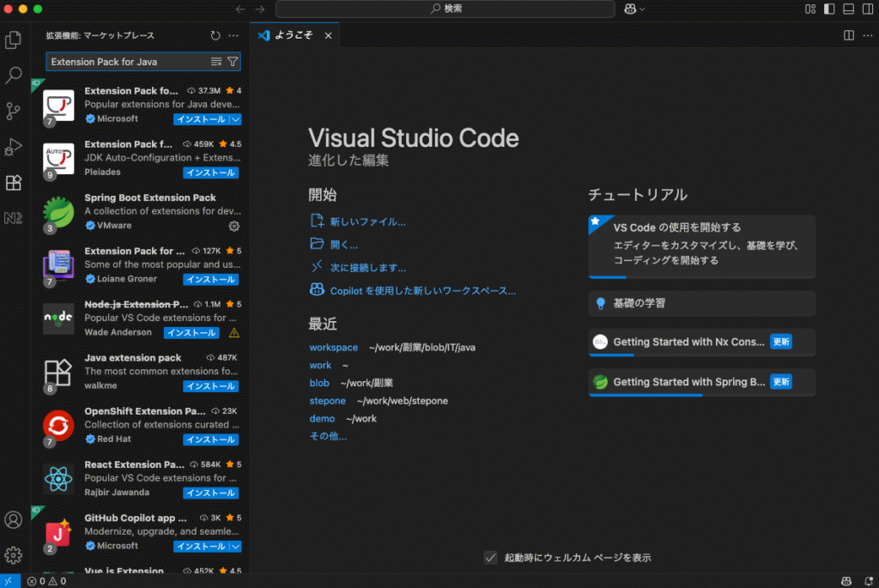The width and height of the screenshot is (879, 588).
Task: Open the Copilot title bar dropdown arrow
Action: tap(642, 9)
